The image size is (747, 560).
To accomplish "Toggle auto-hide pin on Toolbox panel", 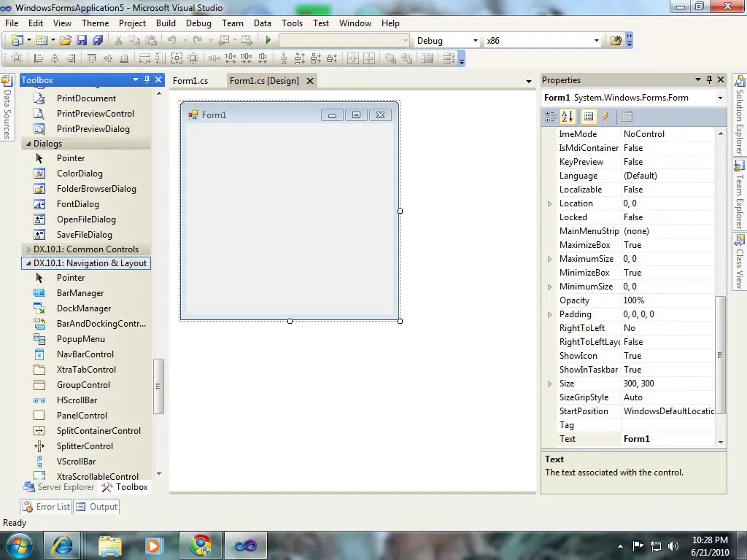I will tap(147, 80).
